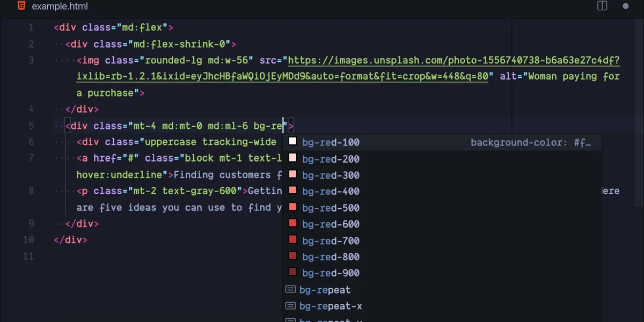Click the list icon beside bg-repeat-x
The image size is (644, 322).
click(x=290, y=305)
